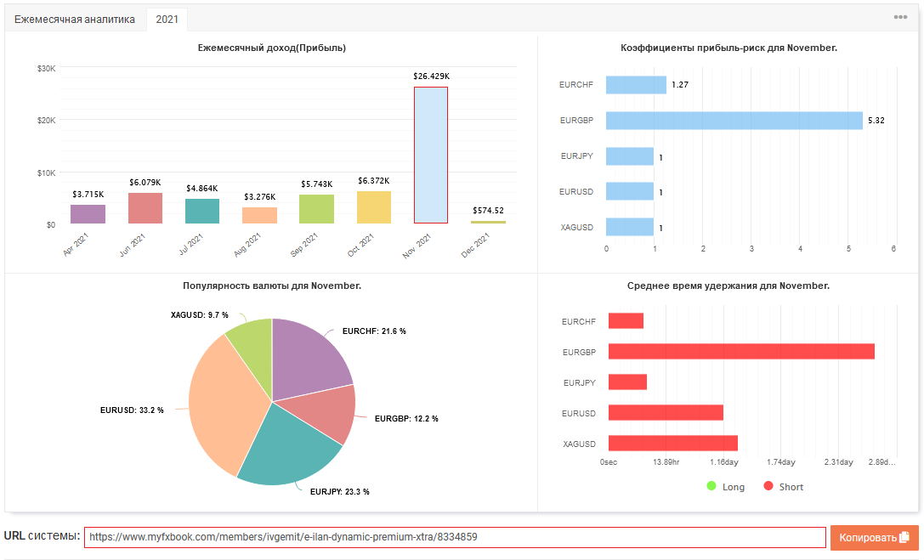The height and width of the screenshot is (560, 924).
Task: Click the XAGUSD: 9.7 % pie label
Action: pos(199,315)
